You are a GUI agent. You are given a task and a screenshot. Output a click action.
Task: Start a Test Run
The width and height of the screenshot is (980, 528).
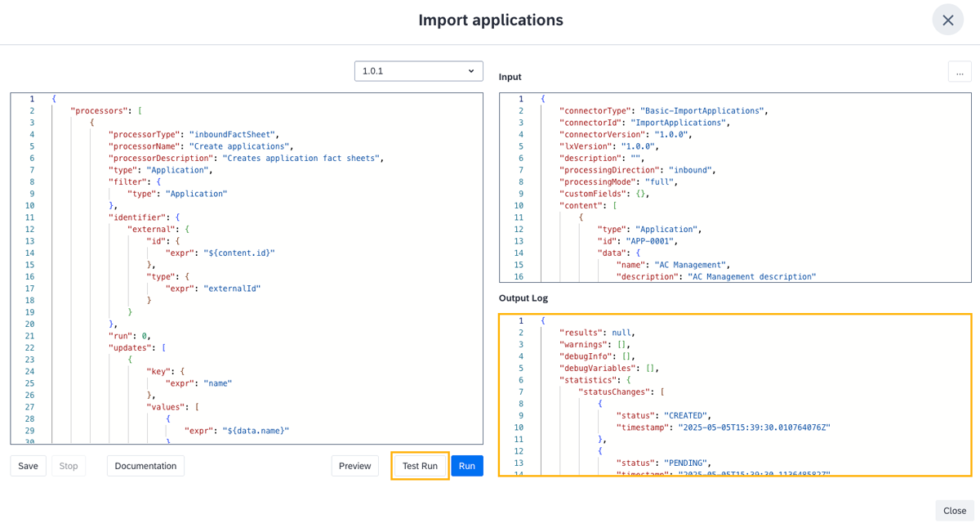pyautogui.click(x=420, y=466)
